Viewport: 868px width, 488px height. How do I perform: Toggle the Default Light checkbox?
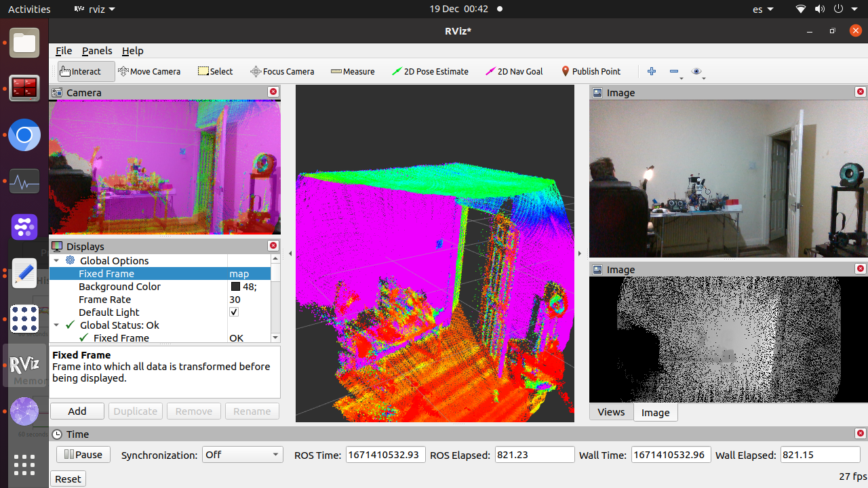(x=234, y=312)
